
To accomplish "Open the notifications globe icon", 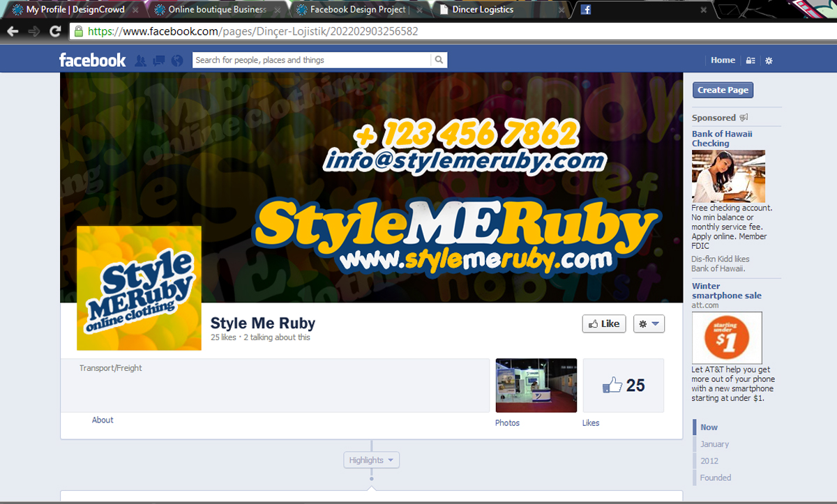I will (x=177, y=61).
